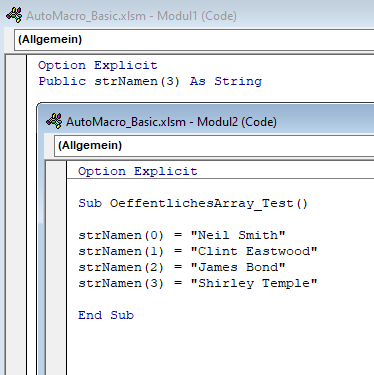Set breakpoint in margin beside strNamen(3) assignment

point(56,283)
